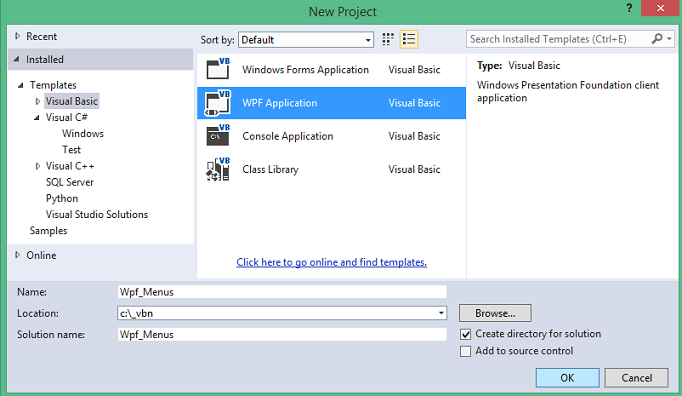The image size is (682, 396).
Task: Open the dialog help question mark
Action: point(629,8)
